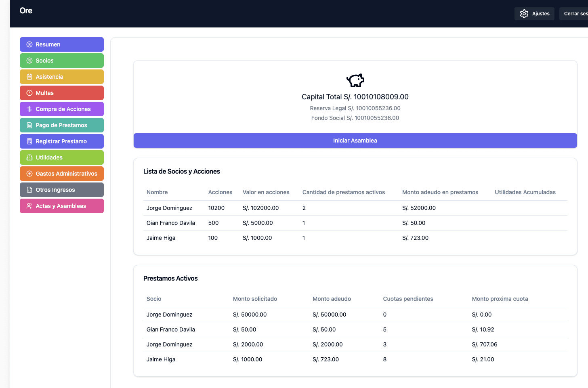
Task: Click the S/. 5000.00 value cell
Action: pos(258,223)
